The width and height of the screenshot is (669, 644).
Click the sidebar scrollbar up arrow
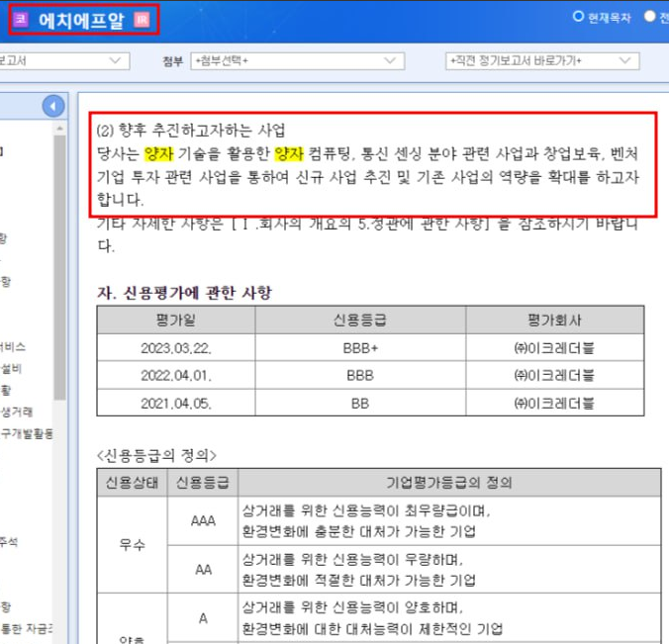(x=60, y=128)
